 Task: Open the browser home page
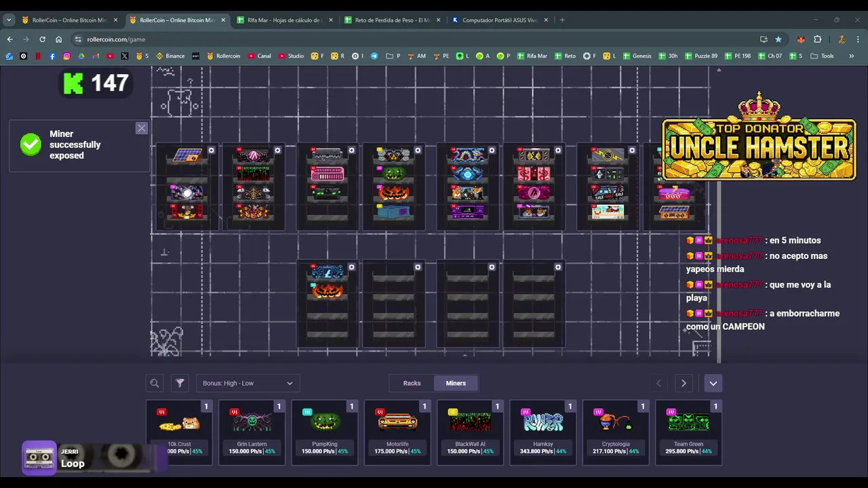(x=58, y=39)
